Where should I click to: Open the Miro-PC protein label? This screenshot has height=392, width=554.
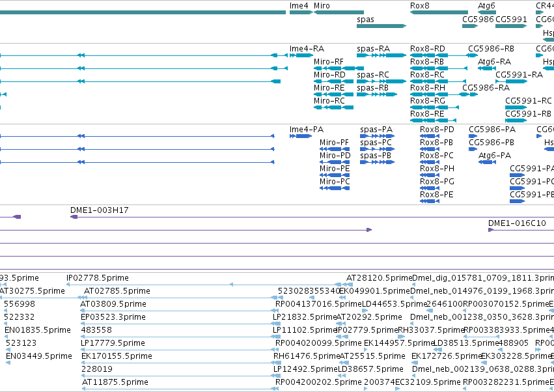[x=335, y=182]
